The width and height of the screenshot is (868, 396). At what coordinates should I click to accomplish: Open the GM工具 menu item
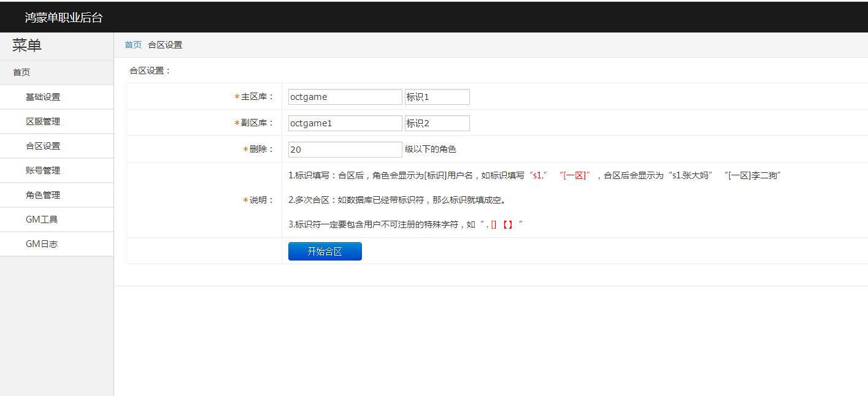[x=42, y=219]
